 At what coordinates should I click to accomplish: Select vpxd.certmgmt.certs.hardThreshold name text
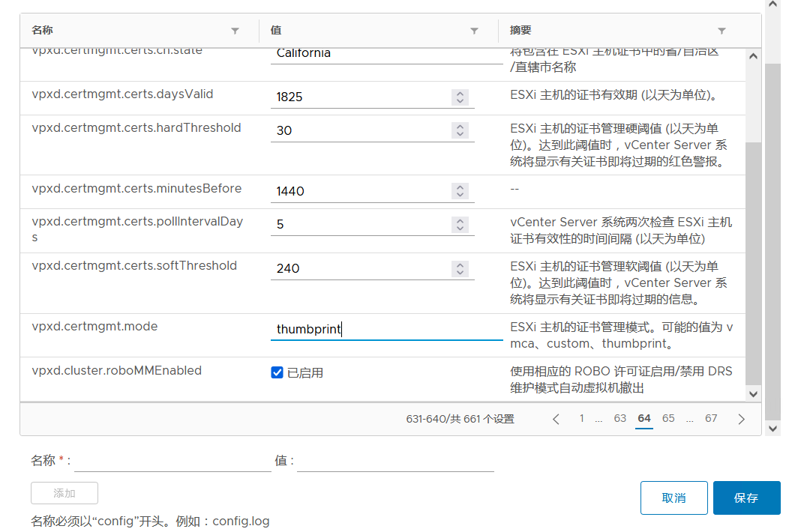click(x=136, y=127)
